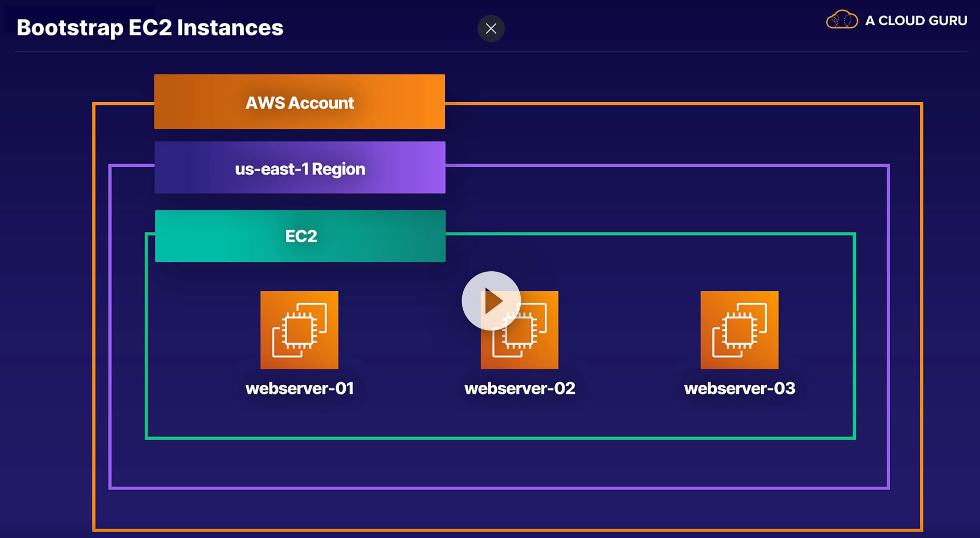Viewport: 980px width, 538px height.
Task: Click the play button over the diagram
Action: (491, 301)
